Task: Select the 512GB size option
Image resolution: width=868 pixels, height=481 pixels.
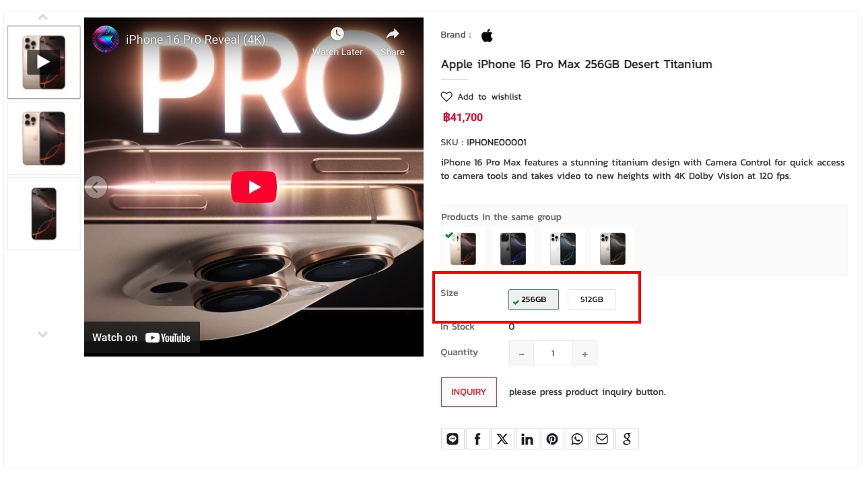Action: coord(591,299)
